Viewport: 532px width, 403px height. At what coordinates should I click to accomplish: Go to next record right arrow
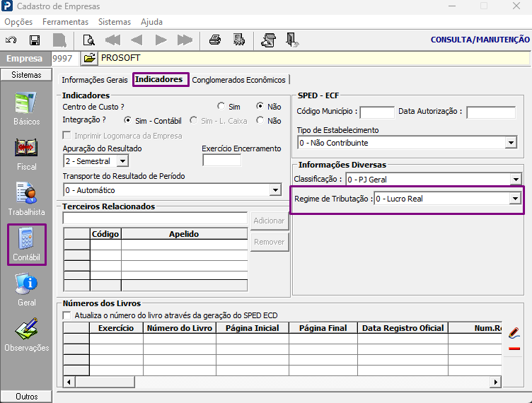[x=161, y=40]
